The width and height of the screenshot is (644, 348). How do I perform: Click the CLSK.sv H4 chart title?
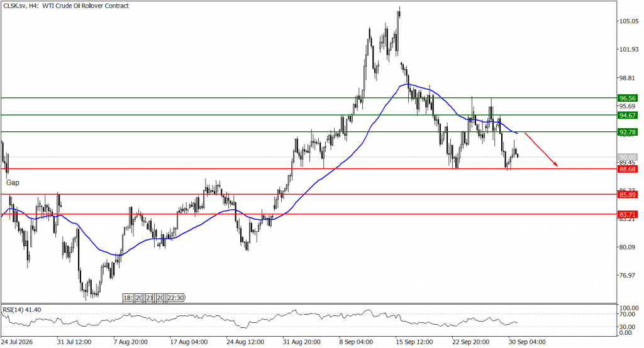66,6
